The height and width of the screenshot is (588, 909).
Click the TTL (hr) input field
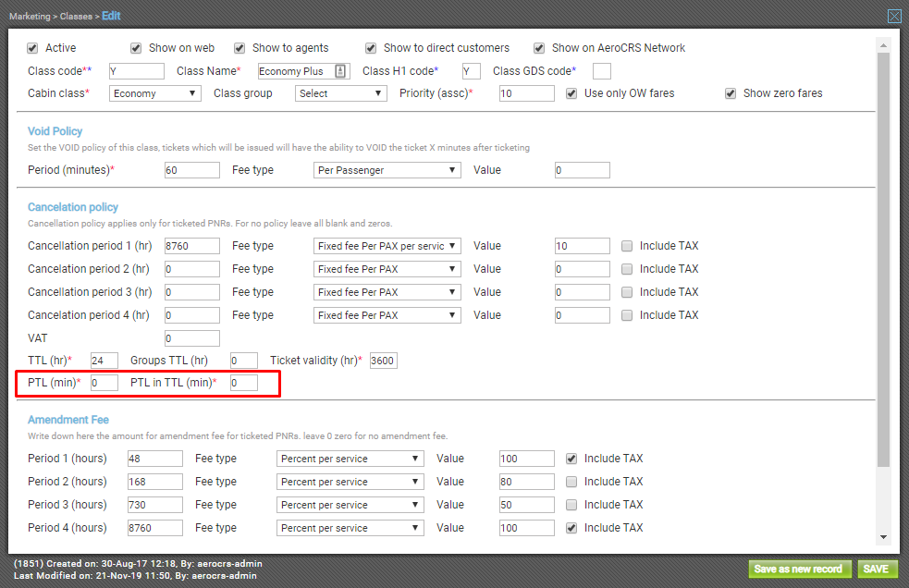pyautogui.click(x=104, y=361)
